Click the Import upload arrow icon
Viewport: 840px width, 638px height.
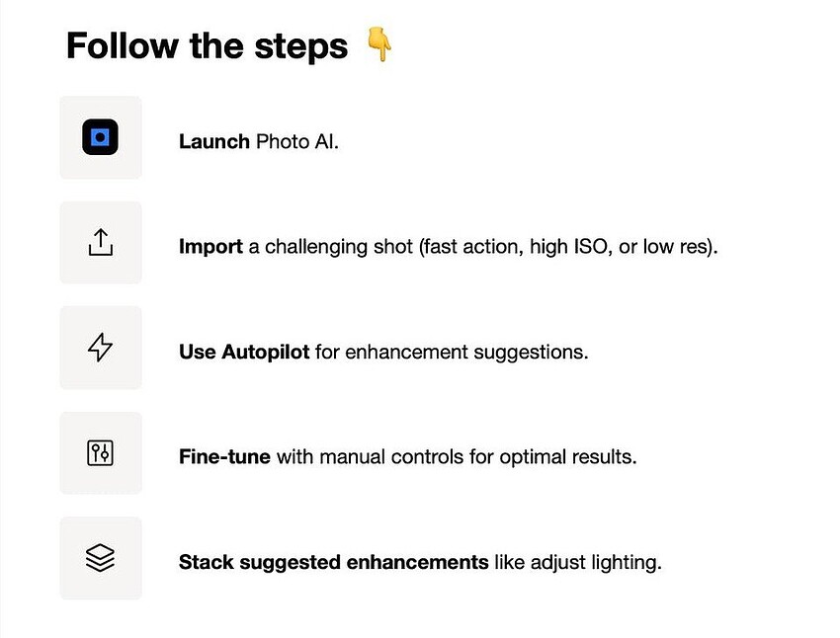click(x=101, y=243)
